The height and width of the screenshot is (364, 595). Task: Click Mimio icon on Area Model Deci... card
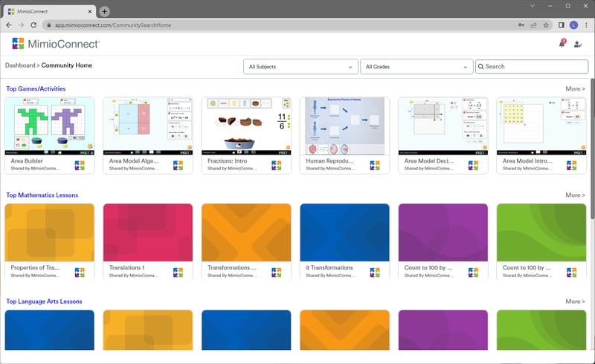click(x=473, y=166)
